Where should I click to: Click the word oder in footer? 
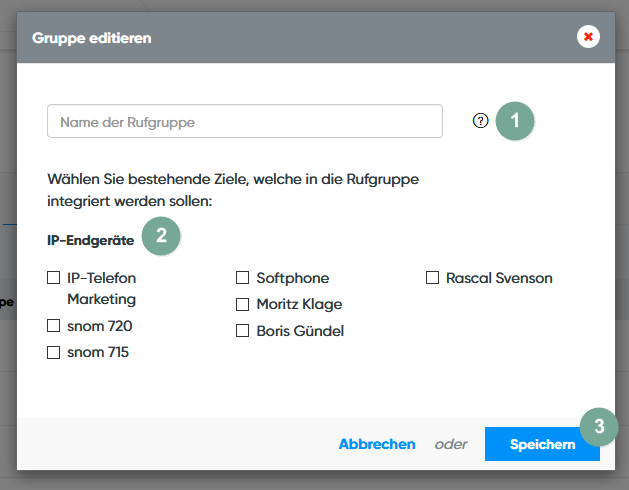(x=451, y=444)
